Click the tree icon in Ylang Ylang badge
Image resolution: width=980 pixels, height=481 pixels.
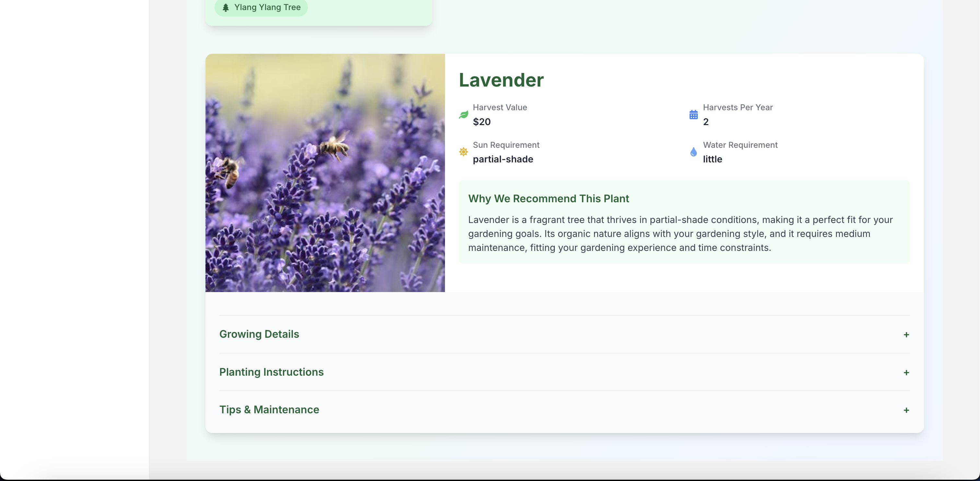pyautogui.click(x=227, y=7)
